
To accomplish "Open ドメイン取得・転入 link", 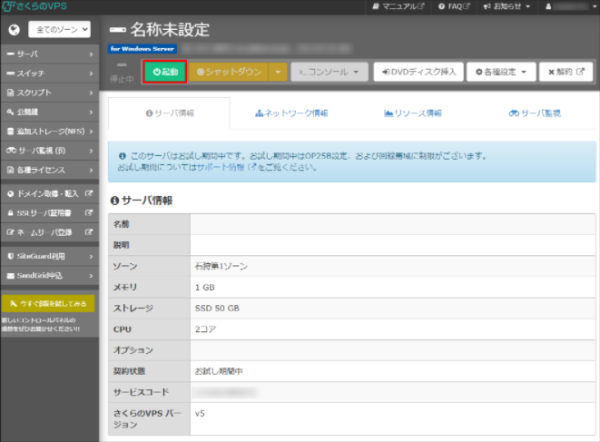I will coord(50,194).
